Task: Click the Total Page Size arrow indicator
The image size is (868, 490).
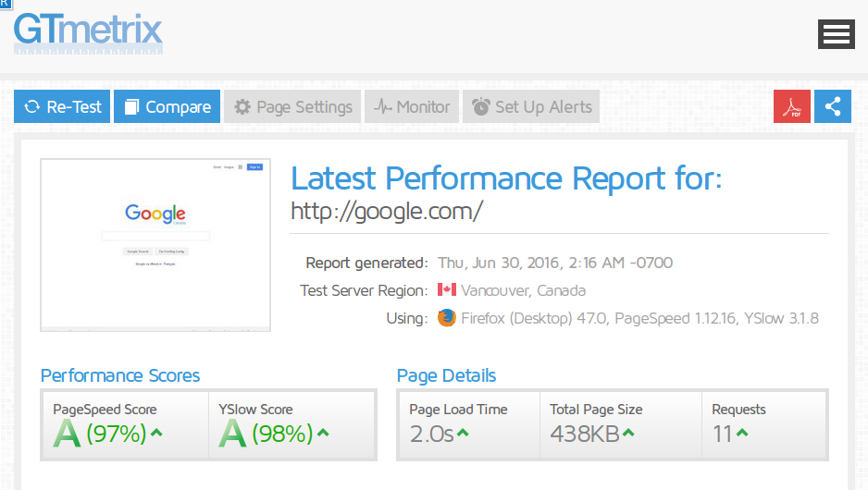Action: 628,433
